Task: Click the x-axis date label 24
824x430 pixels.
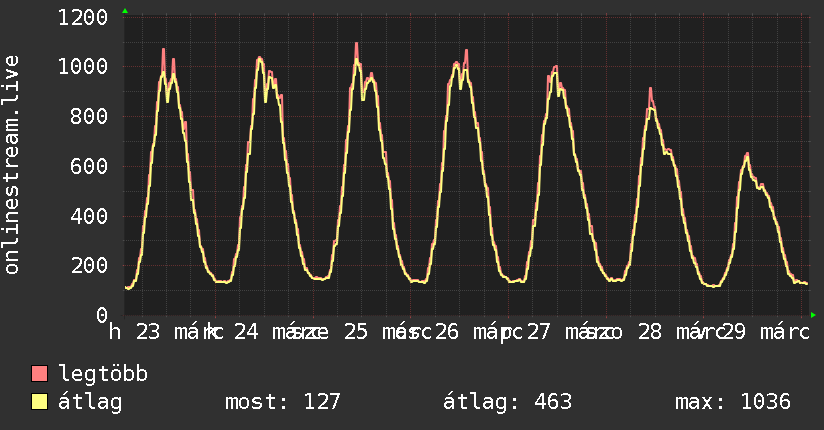Action: 246,332
